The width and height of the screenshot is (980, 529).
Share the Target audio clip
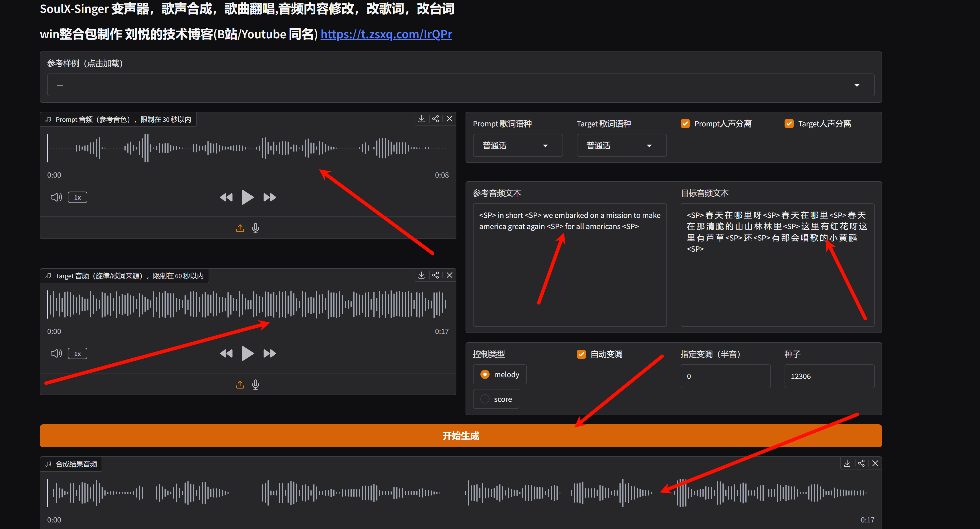[435, 275]
